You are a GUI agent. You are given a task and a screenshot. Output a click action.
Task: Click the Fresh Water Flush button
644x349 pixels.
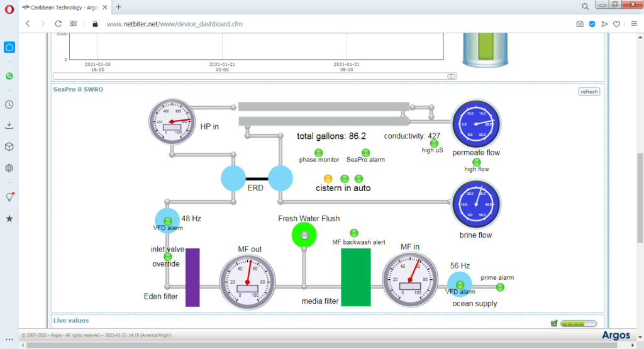click(x=305, y=235)
